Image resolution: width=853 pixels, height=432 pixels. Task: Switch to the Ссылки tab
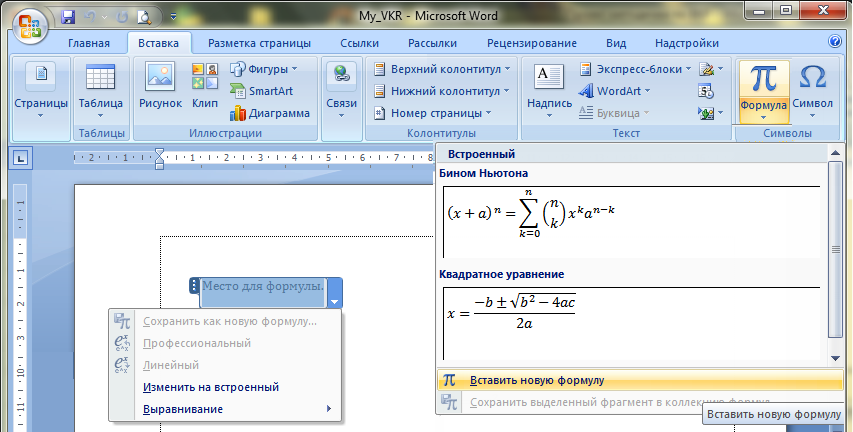[x=360, y=43]
